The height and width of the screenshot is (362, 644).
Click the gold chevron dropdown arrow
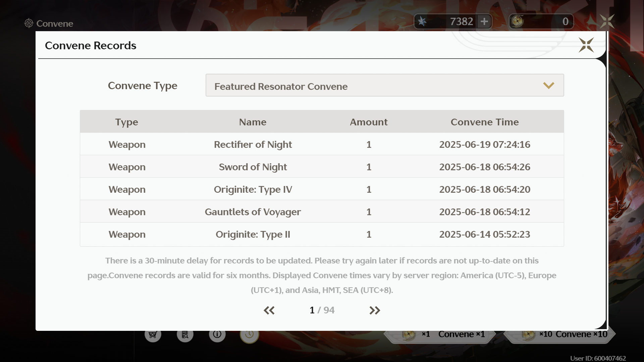pos(548,85)
